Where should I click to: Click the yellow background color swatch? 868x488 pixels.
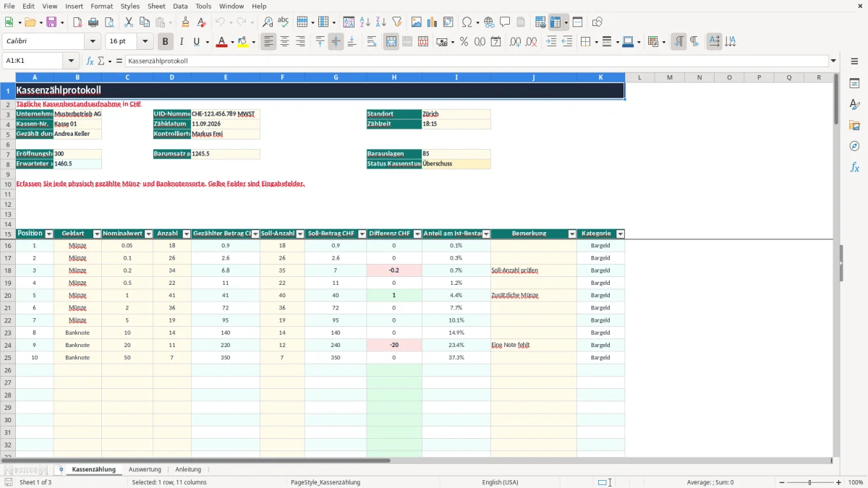(242, 42)
